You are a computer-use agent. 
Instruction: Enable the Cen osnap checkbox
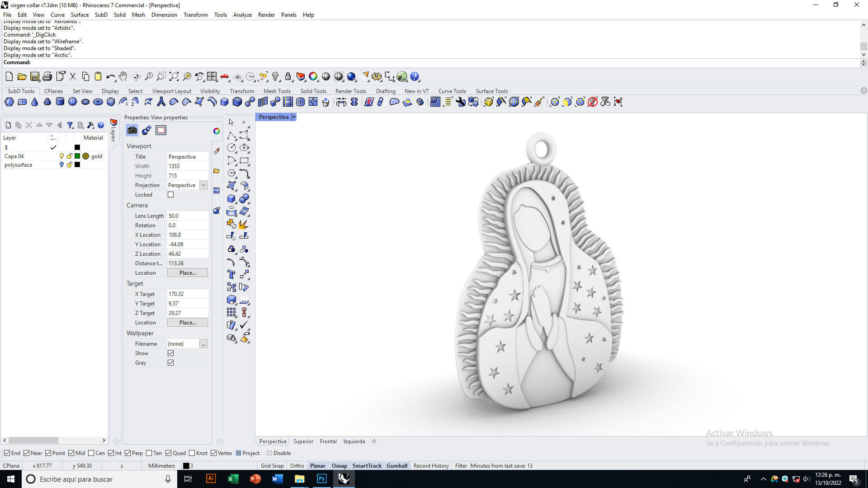coord(91,453)
